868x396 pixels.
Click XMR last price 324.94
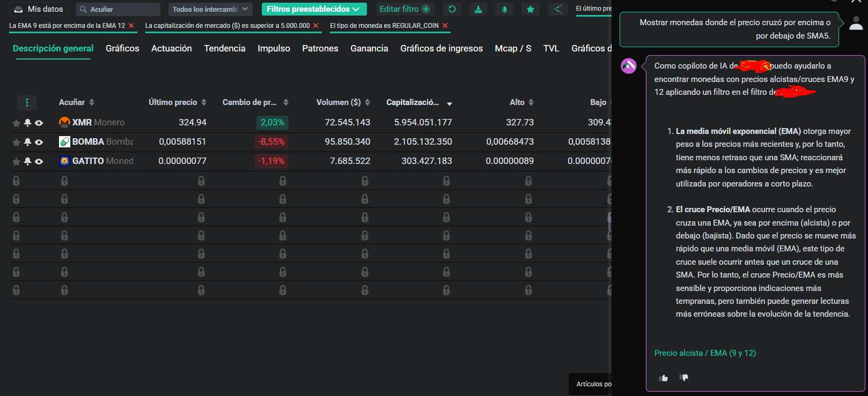coord(193,122)
